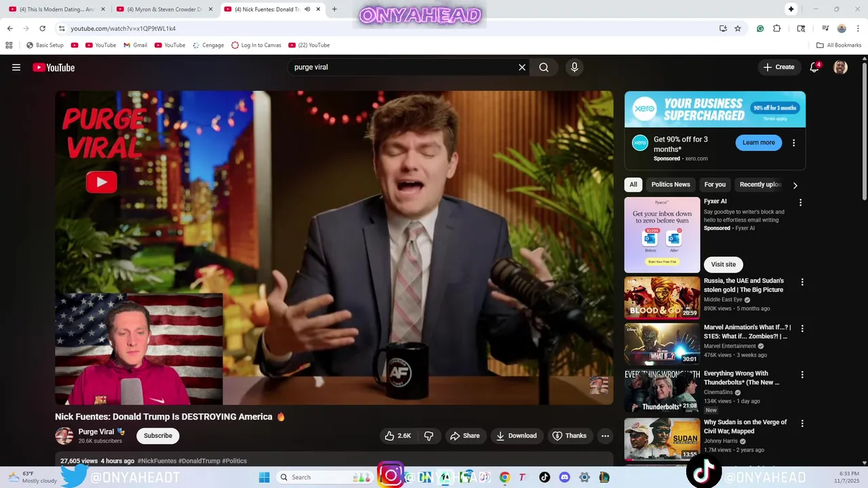Open options for Everything Wrong With Thunderbolts

[802, 375]
